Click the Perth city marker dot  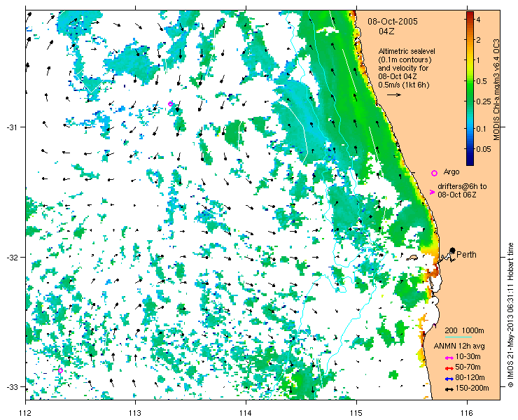pyautogui.click(x=452, y=250)
